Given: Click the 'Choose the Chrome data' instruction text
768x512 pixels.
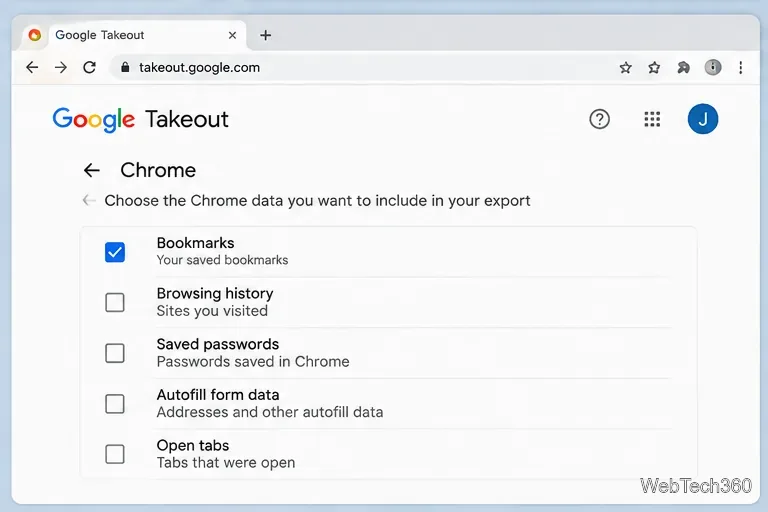Looking at the screenshot, I should pos(317,201).
